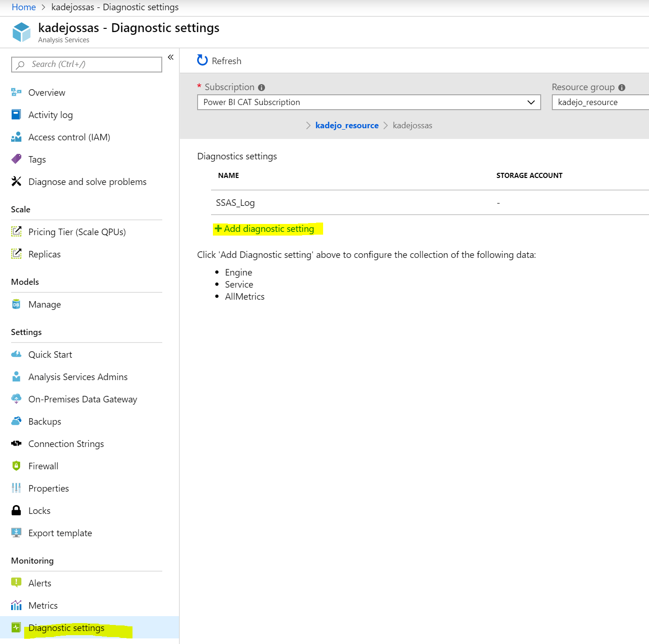
Task: Click the Diagnostic settings green icon
Action: click(x=16, y=627)
